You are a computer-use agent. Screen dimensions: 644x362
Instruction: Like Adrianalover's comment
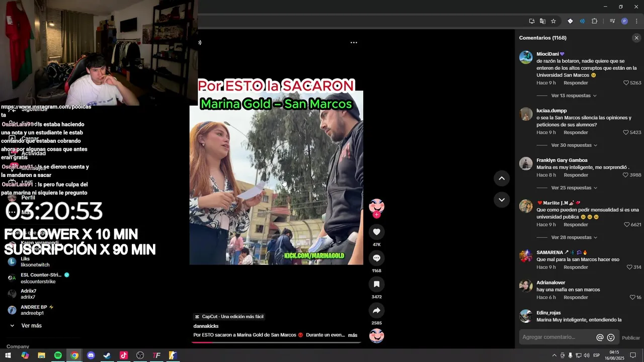[632, 297]
